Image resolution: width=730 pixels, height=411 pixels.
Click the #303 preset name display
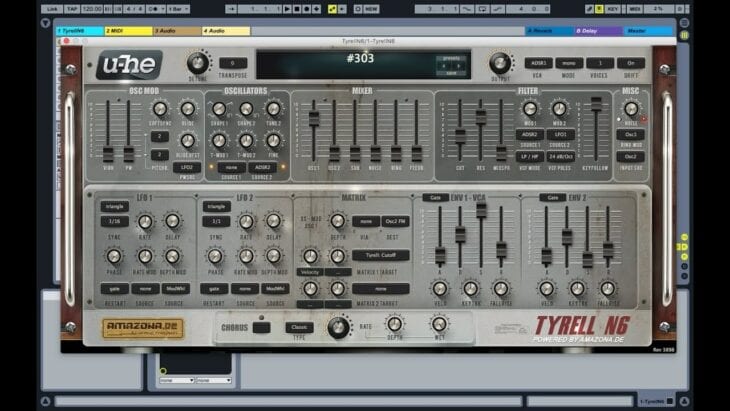pos(360,59)
